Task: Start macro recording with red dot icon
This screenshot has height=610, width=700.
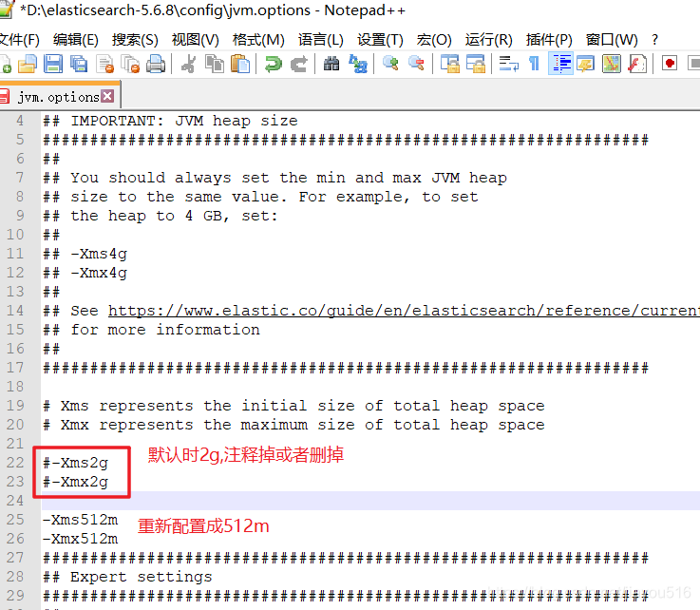Action: point(670,64)
